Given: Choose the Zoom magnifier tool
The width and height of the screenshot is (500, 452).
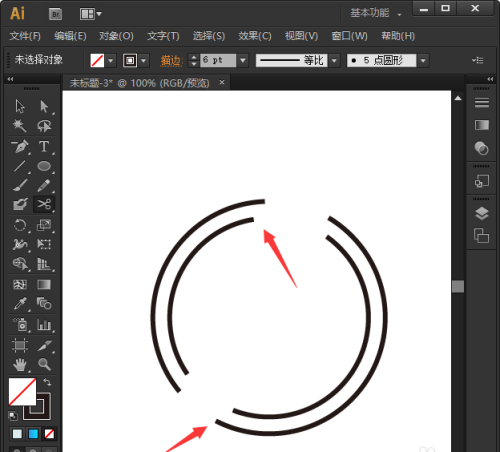Looking at the screenshot, I should coord(44,364).
